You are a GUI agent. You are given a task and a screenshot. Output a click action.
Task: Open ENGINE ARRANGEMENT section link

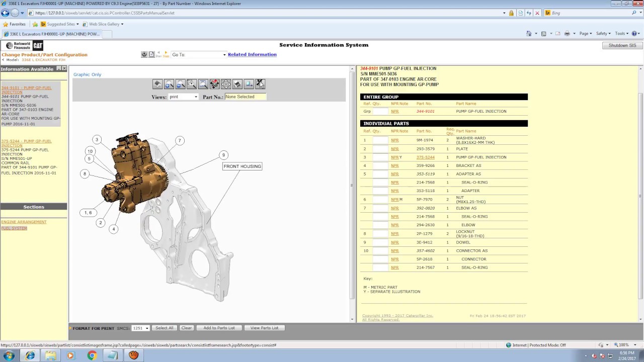(24, 222)
